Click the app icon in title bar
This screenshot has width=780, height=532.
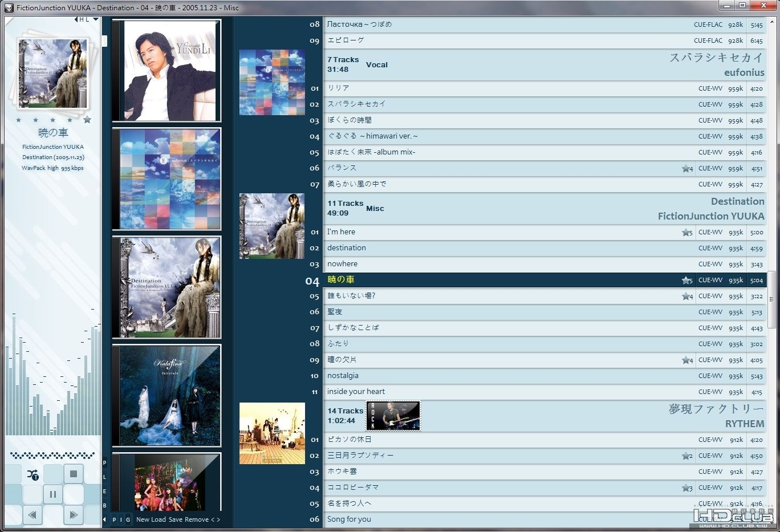(x=9, y=7)
